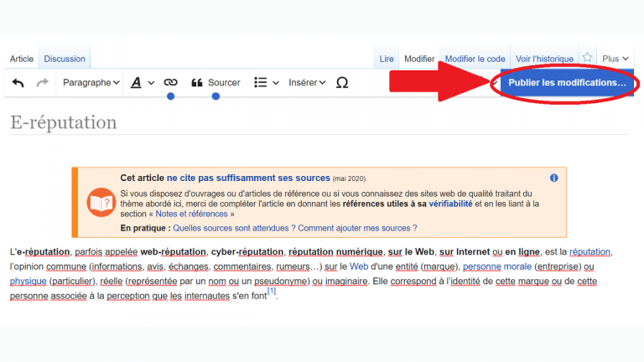Open the Plus dropdown menu
Viewport: 644px width, 362px height.
point(615,59)
